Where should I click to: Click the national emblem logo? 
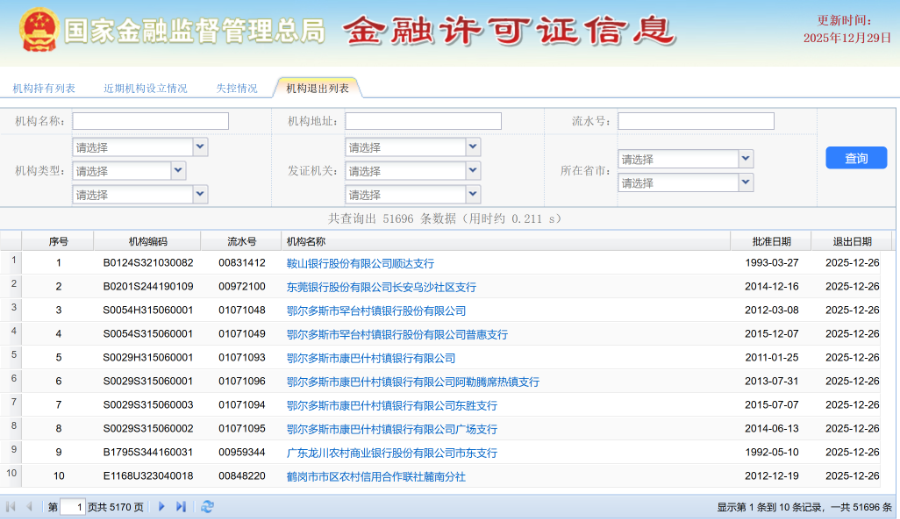37,30
